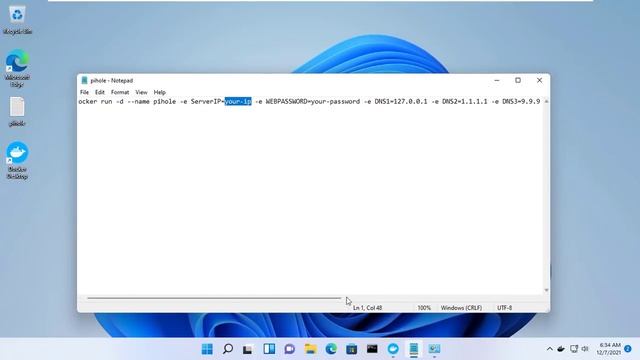Click the DNS1=127.0.0.1 text
This screenshot has height=360, width=640.
coord(401,101)
